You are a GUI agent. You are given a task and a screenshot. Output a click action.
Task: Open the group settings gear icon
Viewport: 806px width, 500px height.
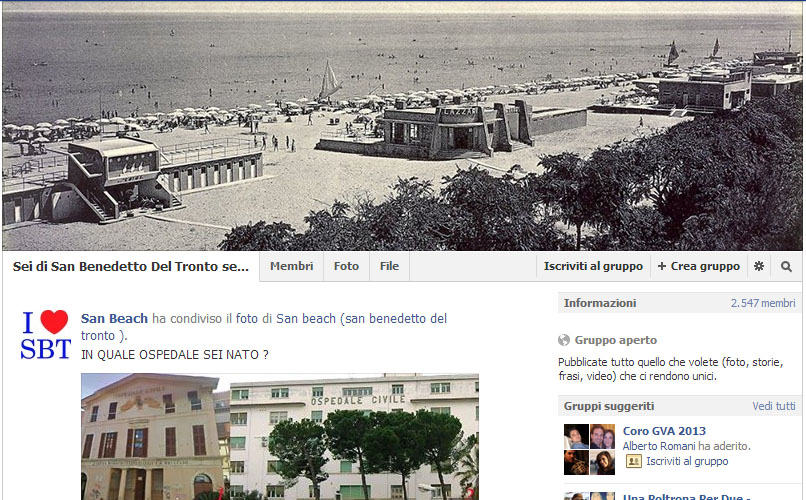point(759,266)
